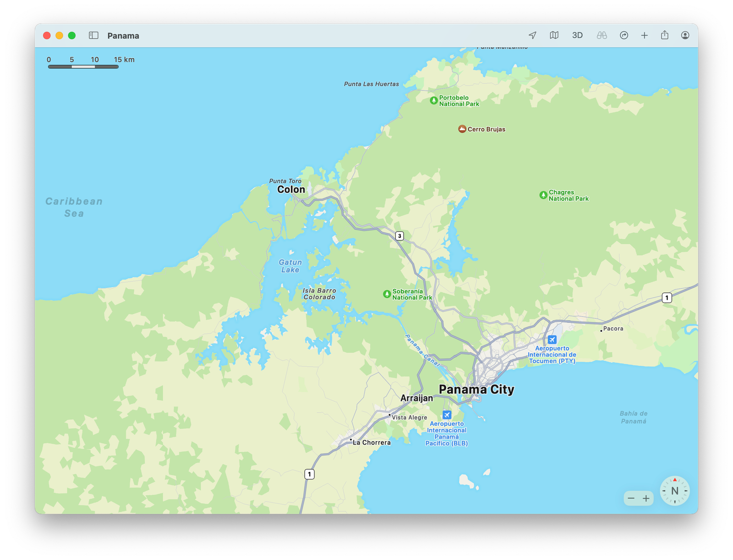This screenshot has width=733, height=560.
Task: Open the share menu
Action: click(665, 35)
